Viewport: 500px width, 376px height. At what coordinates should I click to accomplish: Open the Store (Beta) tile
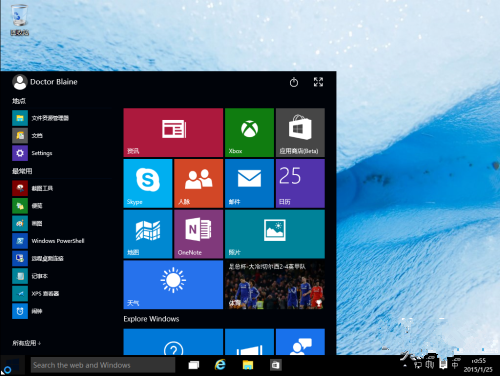tap(300, 132)
